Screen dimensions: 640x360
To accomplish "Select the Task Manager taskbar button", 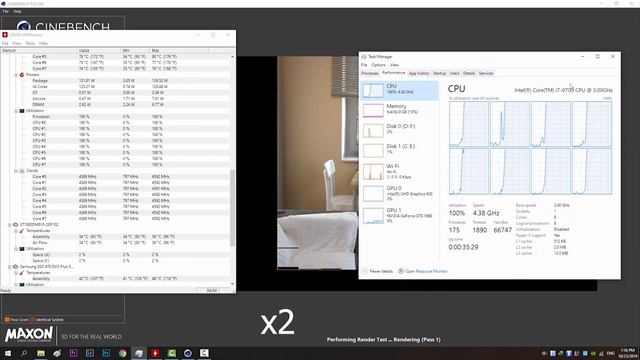I will 139,353.
